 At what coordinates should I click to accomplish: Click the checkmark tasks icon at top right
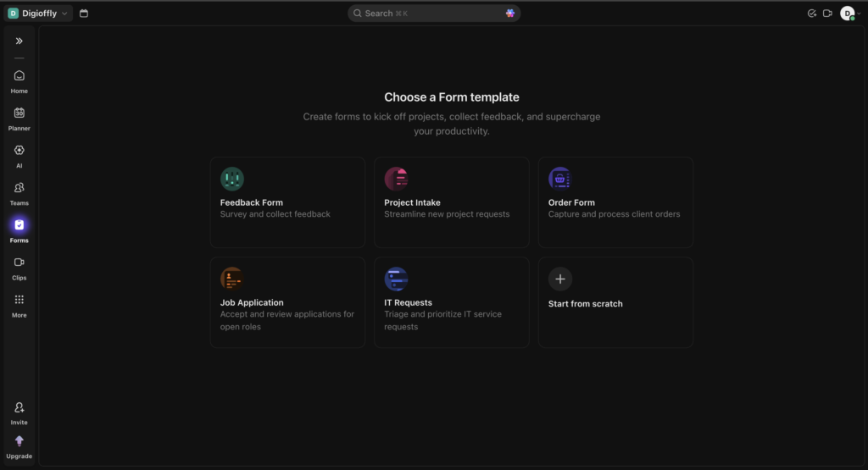(x=811, y=14)
